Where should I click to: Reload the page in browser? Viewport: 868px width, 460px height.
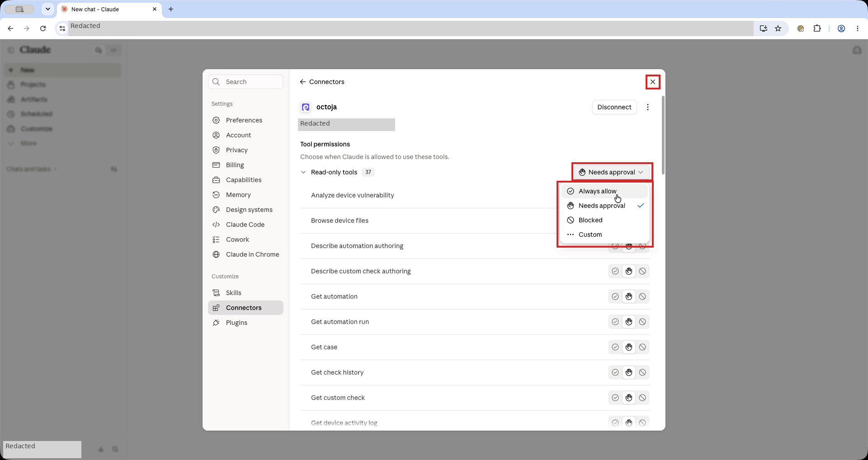pos(43,28)
